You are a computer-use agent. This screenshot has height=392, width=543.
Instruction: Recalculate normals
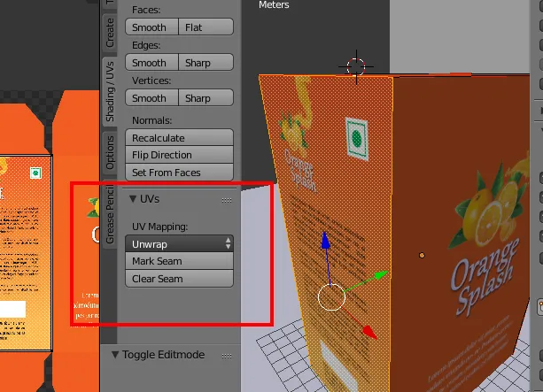tap(180, 138)
